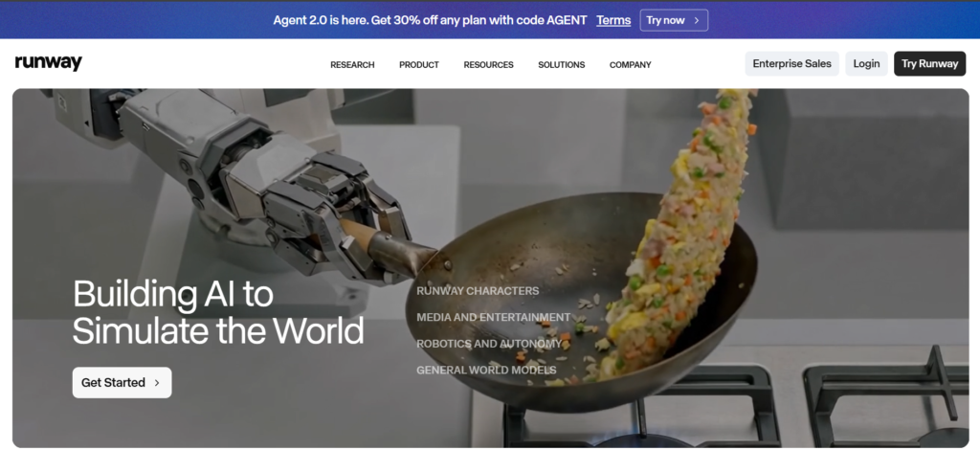Click the Try now banner button
The width and height of the screenshot is (980, 451).
pos(674,20)
